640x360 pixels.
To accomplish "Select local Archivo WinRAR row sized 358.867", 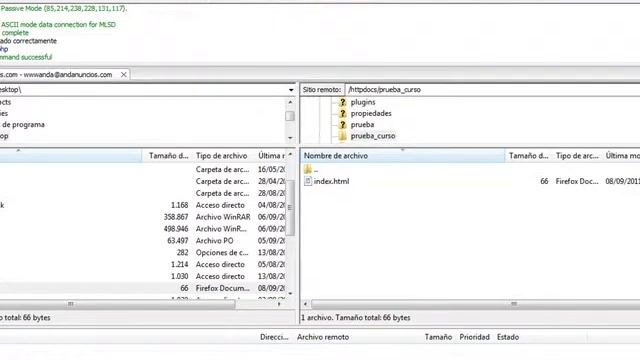I will point(143,217).
